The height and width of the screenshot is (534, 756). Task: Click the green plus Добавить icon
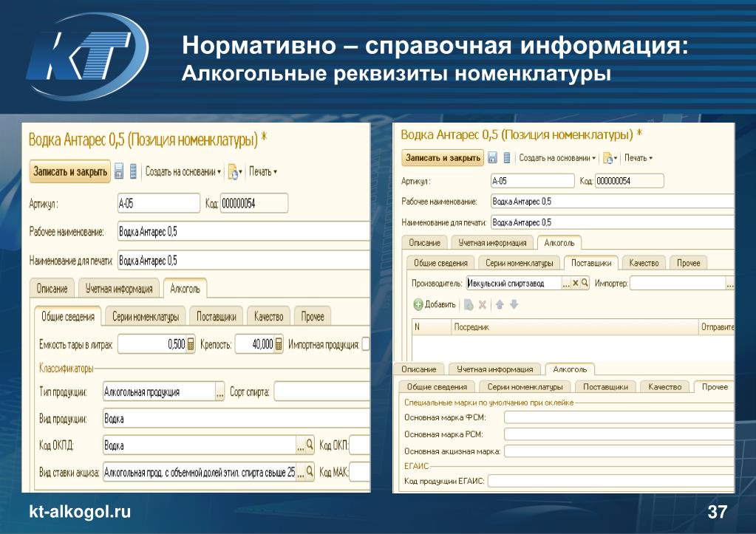[x=418, y=304]
